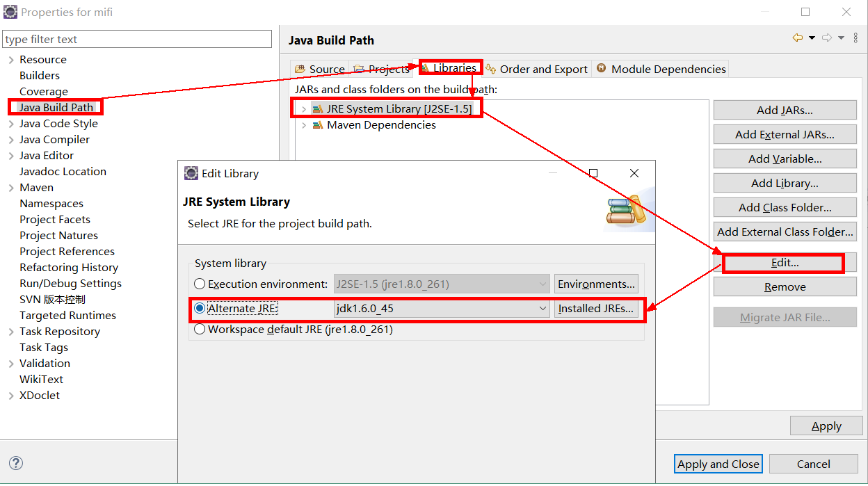The image size is (868, 486).
Task: Switch to the Projects tab
Action: click(x=382, y=69)
